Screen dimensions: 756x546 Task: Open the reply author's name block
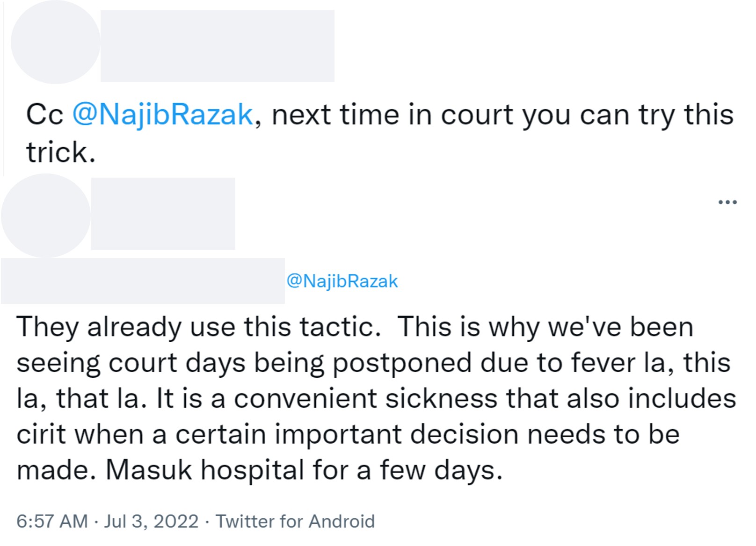click(163, 214)
